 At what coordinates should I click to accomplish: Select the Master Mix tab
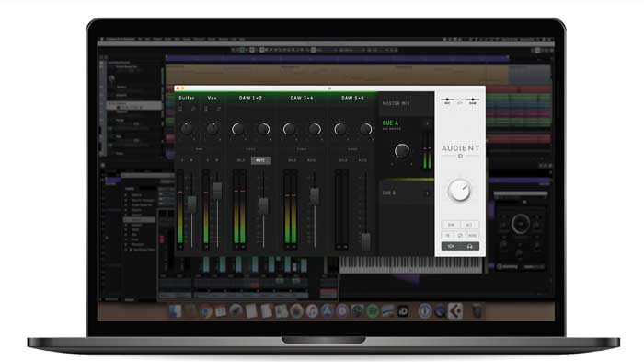[396, 104]
